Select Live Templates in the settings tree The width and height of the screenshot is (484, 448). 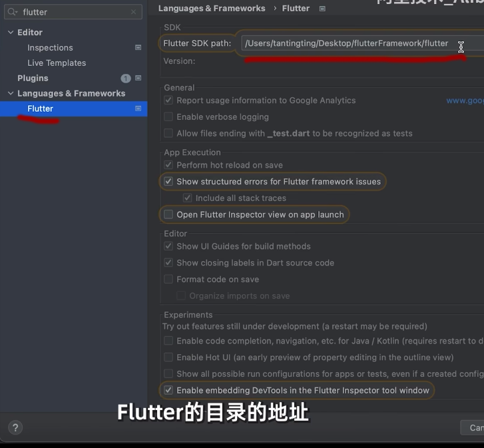point(57,63)
